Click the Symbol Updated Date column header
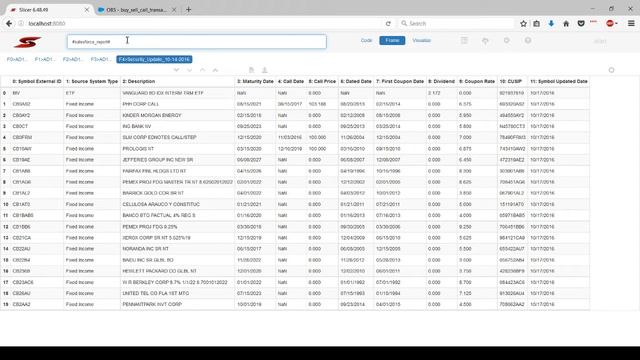 pos(559,82)
